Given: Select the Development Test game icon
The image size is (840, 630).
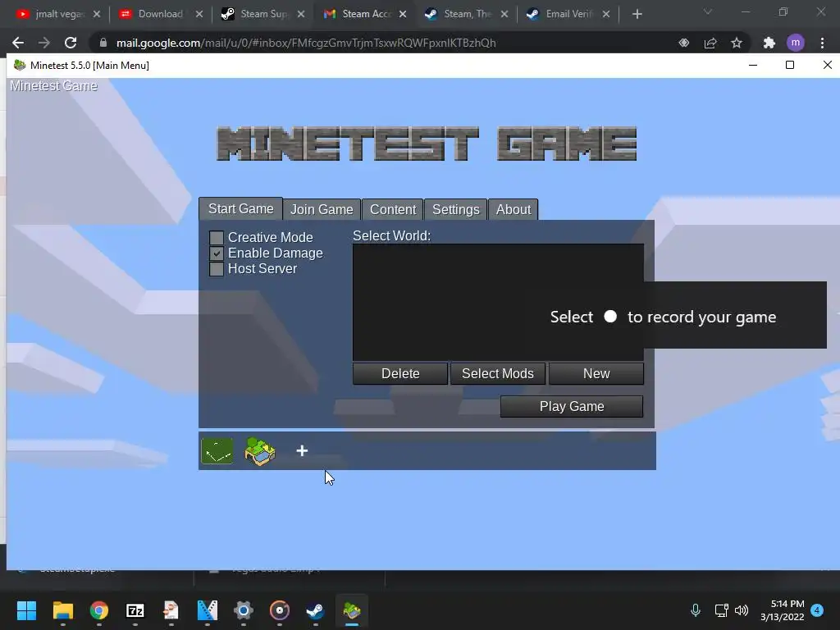Looking at the screenshot, I should click(x=217, y=451).
